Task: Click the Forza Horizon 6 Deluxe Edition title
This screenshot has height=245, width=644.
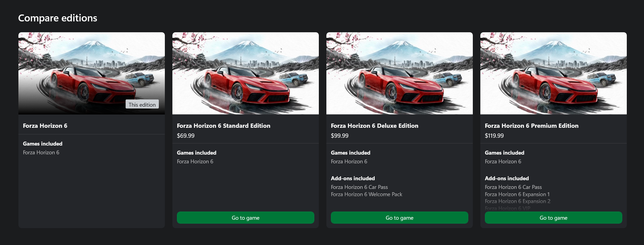Action: (375, 126)
